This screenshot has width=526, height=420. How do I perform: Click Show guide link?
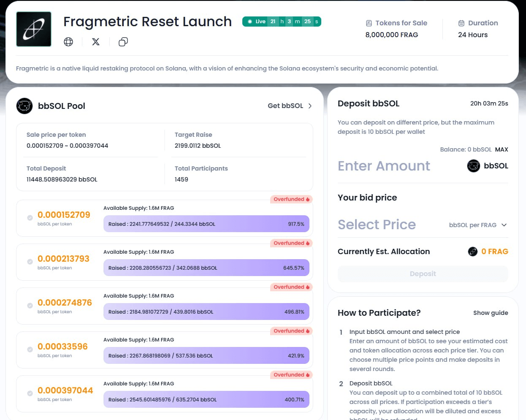491,313
